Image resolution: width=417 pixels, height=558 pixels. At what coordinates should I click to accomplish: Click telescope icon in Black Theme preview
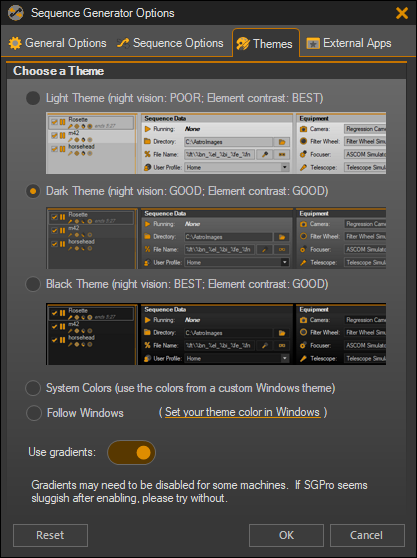[x=303, y=358]
